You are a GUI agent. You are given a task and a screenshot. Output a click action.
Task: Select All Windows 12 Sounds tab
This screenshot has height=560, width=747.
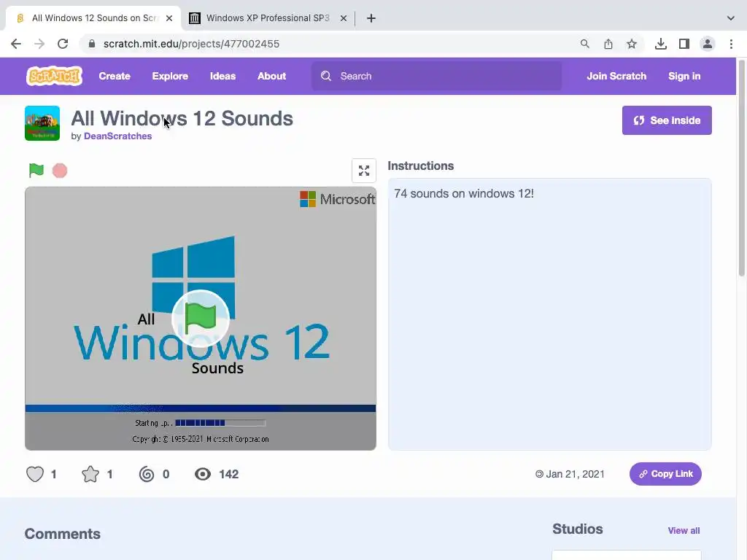(93, 18)
